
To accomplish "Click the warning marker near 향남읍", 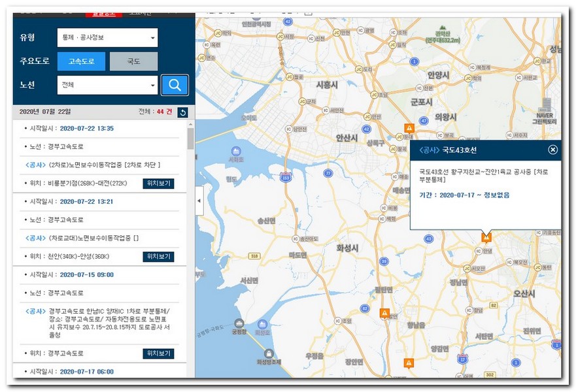I will pos(384,313).
